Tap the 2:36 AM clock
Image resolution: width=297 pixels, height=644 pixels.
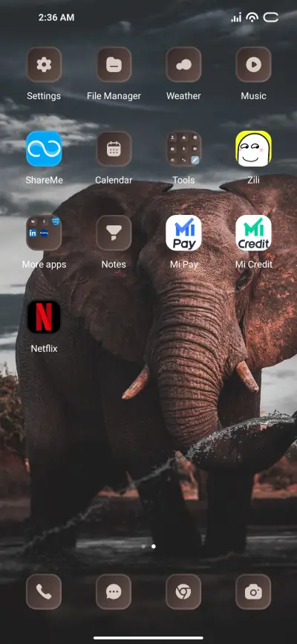(56, 18)
